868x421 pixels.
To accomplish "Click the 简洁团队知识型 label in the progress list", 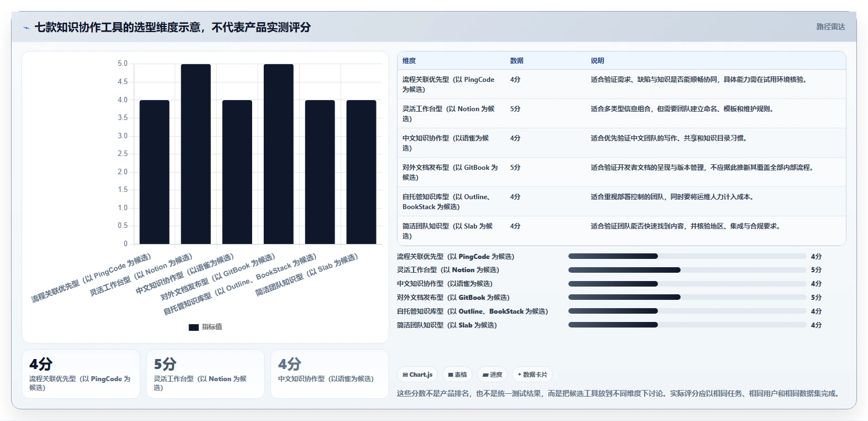I will (447, 325).
